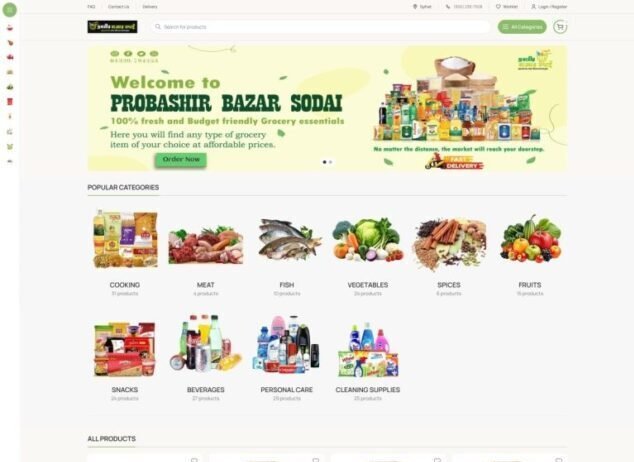634x462 pixels.
Task: Open the Login / Register link
Action: tap(549, 6)
